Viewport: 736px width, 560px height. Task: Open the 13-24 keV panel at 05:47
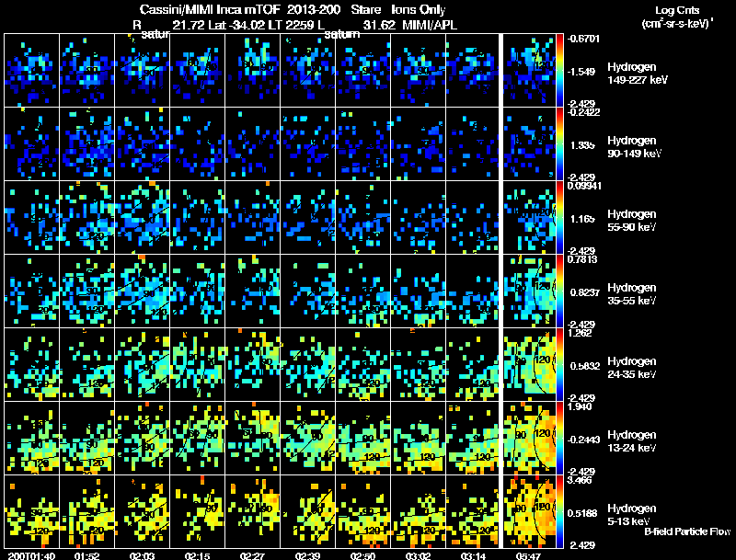tap(529, 439)
